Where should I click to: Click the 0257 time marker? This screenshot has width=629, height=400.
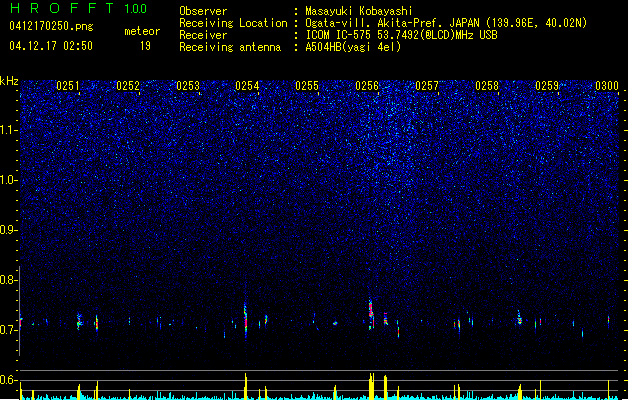coord(427,86)
